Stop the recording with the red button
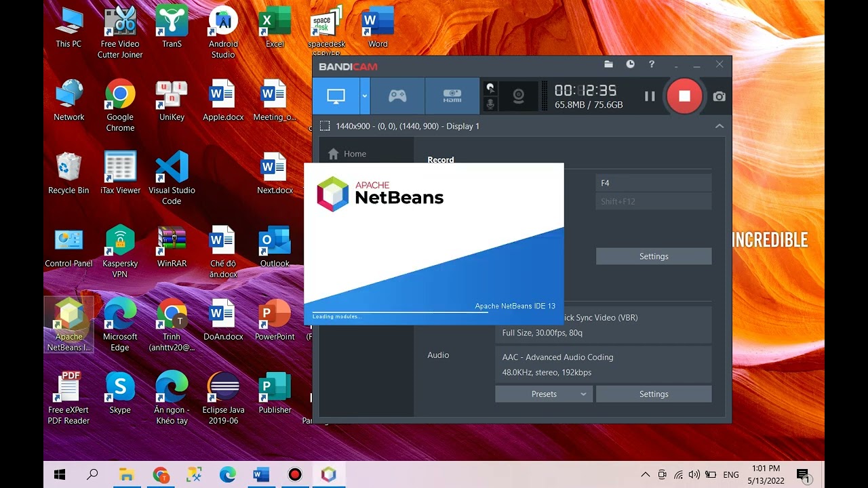Viewport: 868px width, 488px height. pos(684,96)
